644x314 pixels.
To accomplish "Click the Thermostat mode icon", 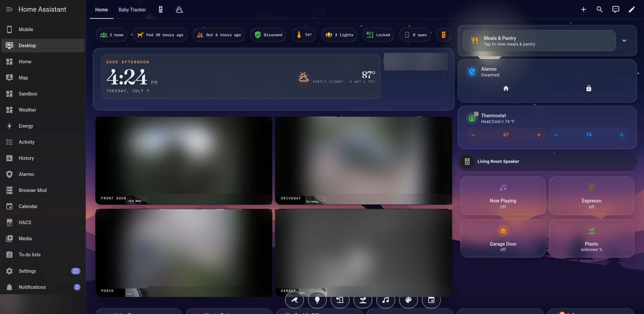I will 472,118.
